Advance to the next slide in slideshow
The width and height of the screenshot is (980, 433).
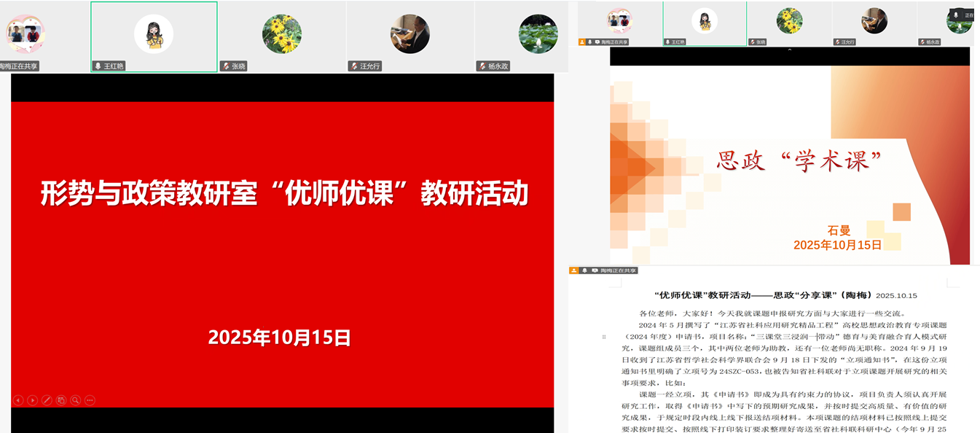[32, 400]
